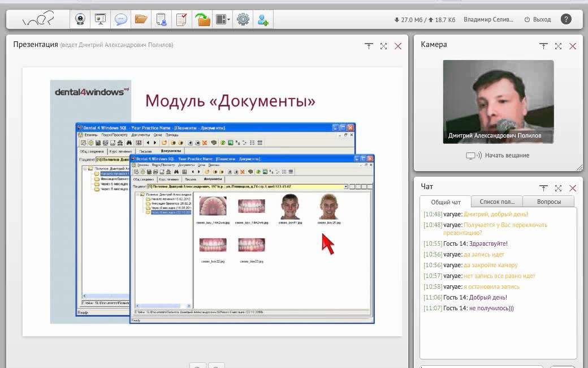Click chat message 'Дмитрий, добрый день!'

[495, 214]
